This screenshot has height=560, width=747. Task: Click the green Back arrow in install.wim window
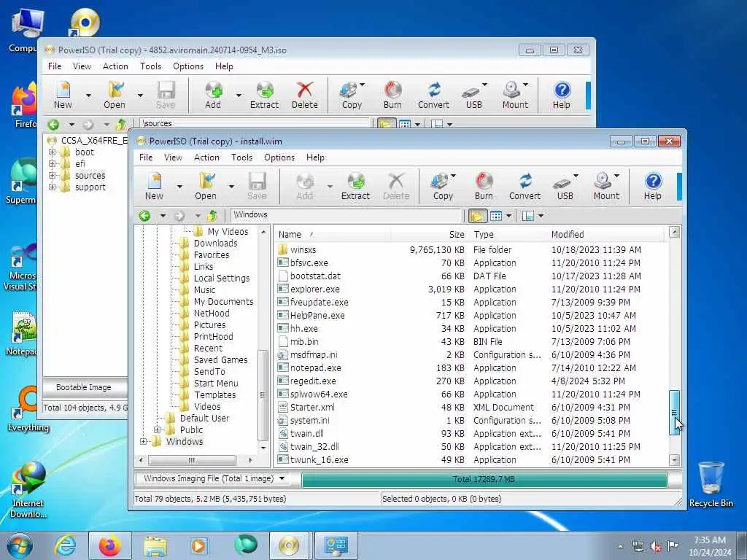click(x=145, y=216)
